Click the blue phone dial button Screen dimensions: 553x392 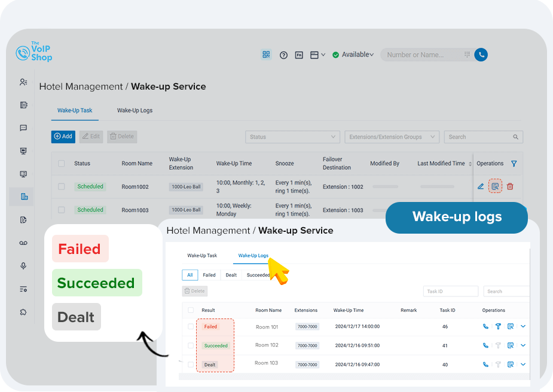point(481,54)
